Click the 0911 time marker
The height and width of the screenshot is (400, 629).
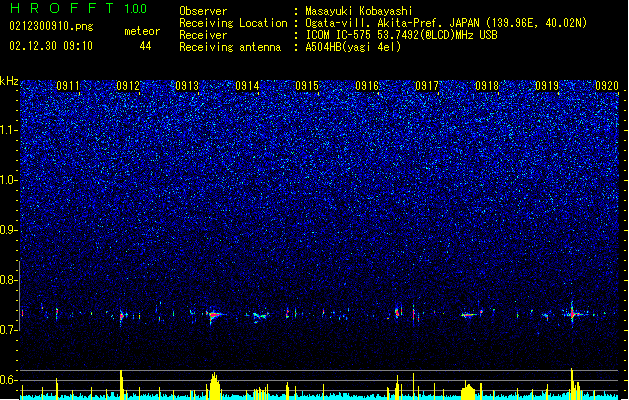click(x=68, y=86)
